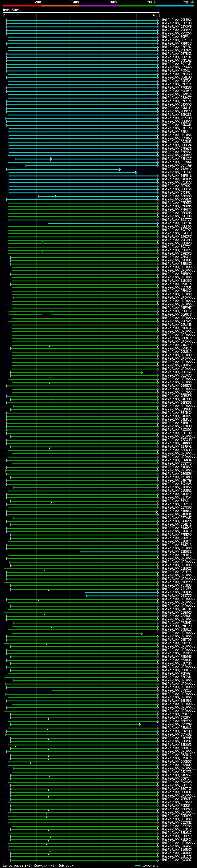
Task: Click label UniRef100_A8MS37
Action: [177, 159]
